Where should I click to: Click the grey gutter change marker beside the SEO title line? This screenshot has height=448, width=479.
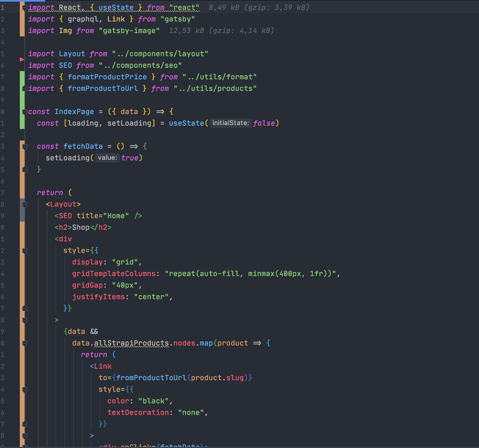tap(22, 216)
